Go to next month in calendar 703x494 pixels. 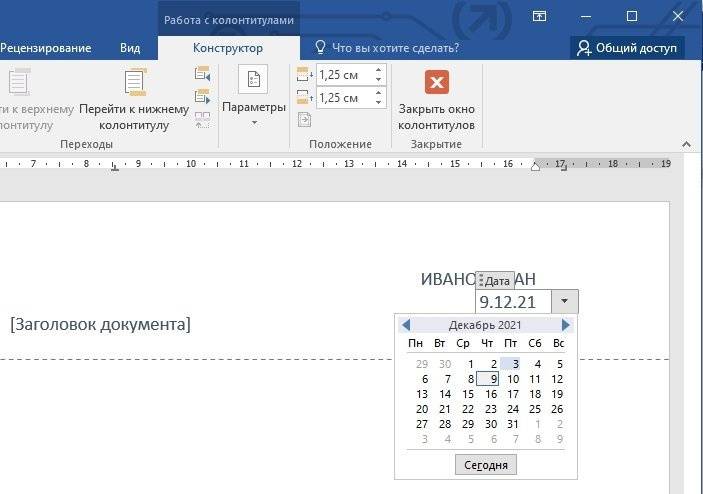[566, 325]
